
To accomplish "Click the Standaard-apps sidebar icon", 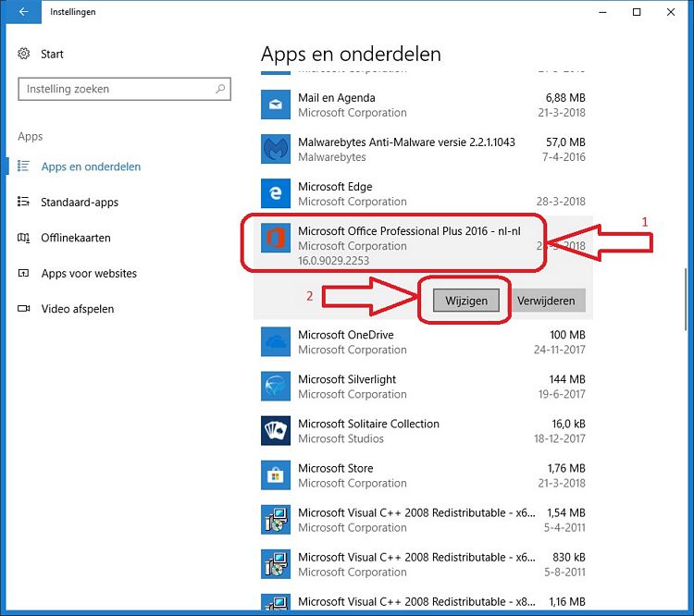I will point(23,202).
